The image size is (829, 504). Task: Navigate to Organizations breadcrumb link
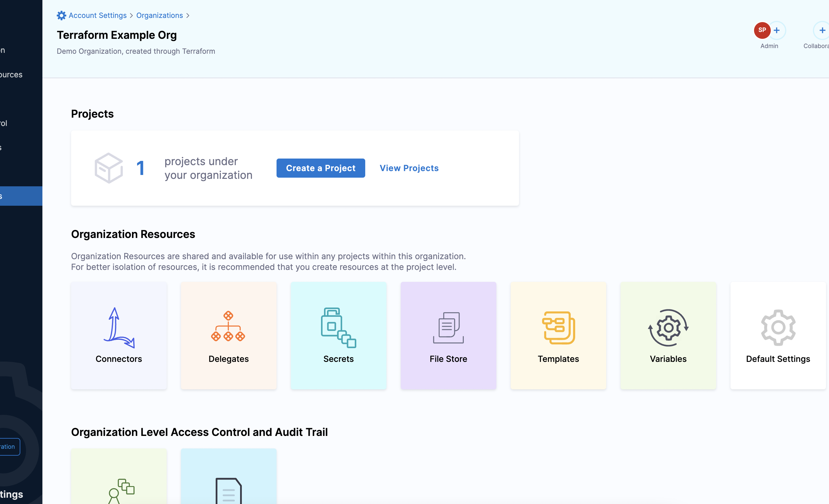(x=159, y=16)
